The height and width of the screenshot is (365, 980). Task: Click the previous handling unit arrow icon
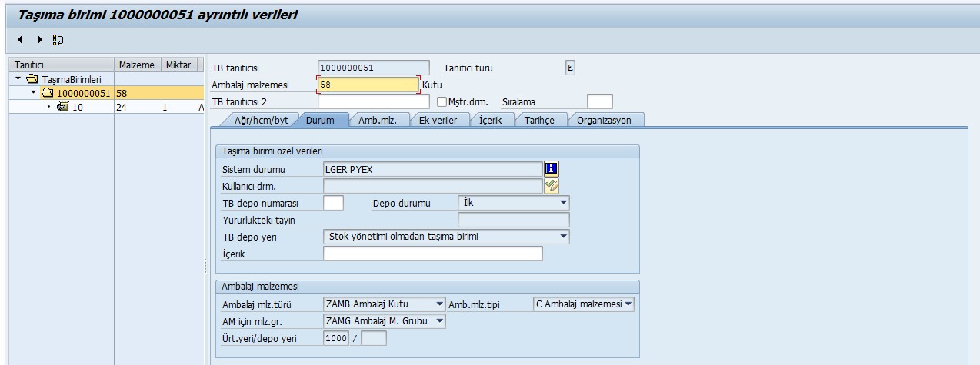(x=20, y=39)
